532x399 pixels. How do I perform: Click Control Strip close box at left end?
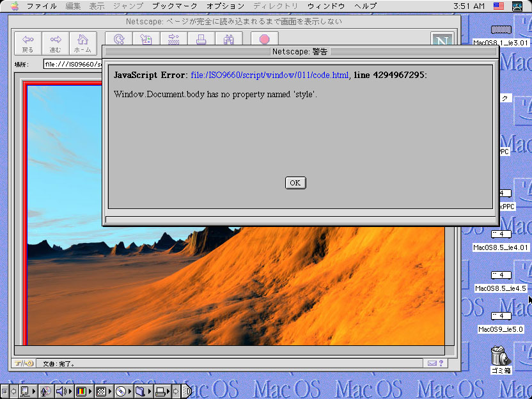point(4,391)
